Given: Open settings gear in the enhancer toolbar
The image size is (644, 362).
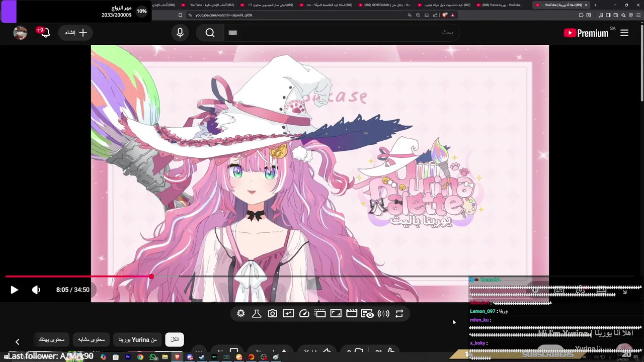Looking at the screenshot, I should [241, 314].
